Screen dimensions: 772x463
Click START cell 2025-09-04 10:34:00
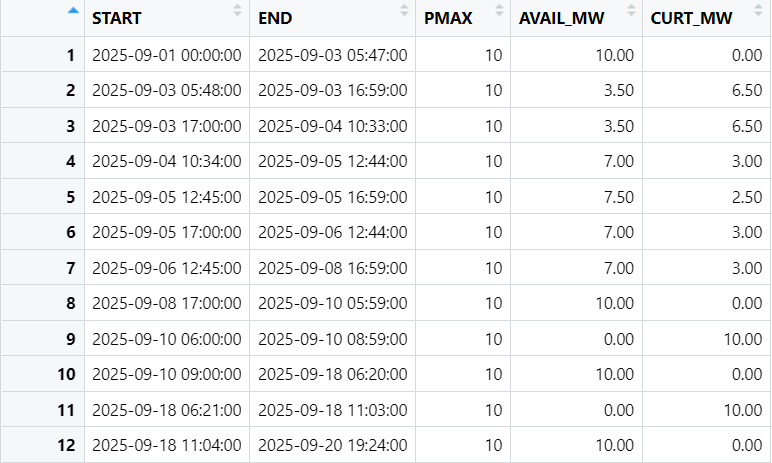[x=166, y=161]
